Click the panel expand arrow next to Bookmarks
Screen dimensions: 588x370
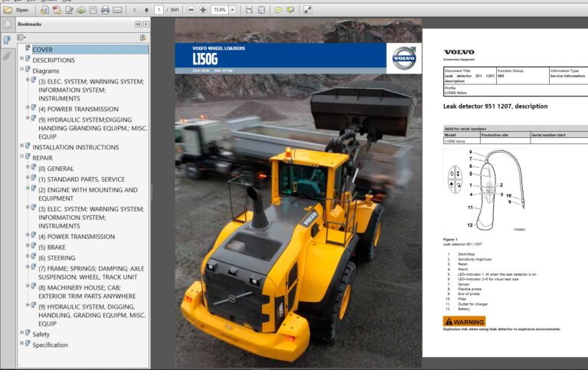click(146, 24)
